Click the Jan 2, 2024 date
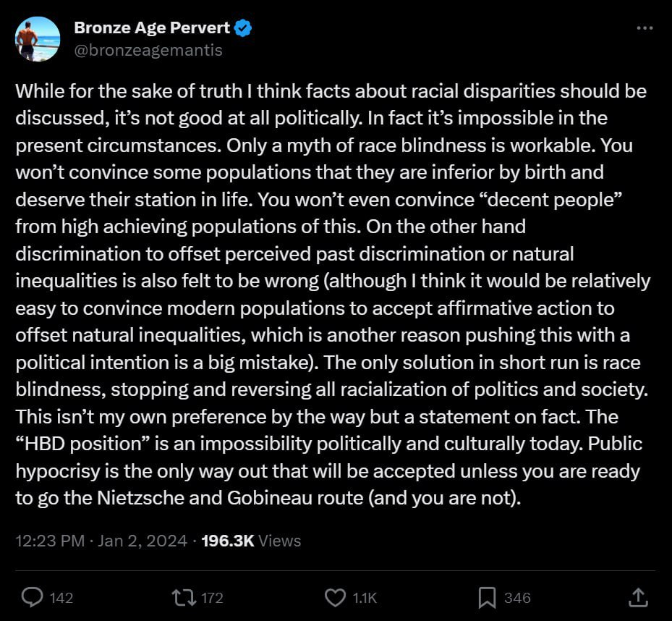Image resolution: width=672 pixels, height=621 pixels. pos(143,541)
